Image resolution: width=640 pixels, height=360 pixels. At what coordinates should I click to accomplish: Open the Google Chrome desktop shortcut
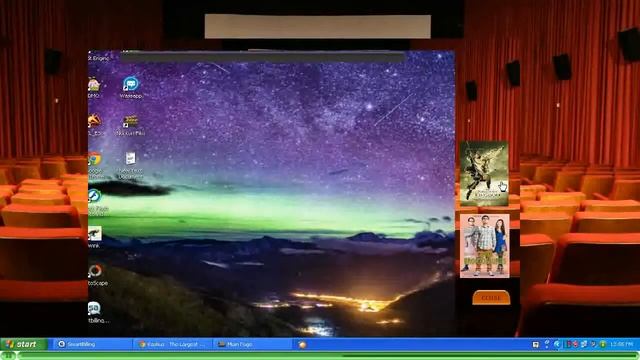click(x=95, y=159)
